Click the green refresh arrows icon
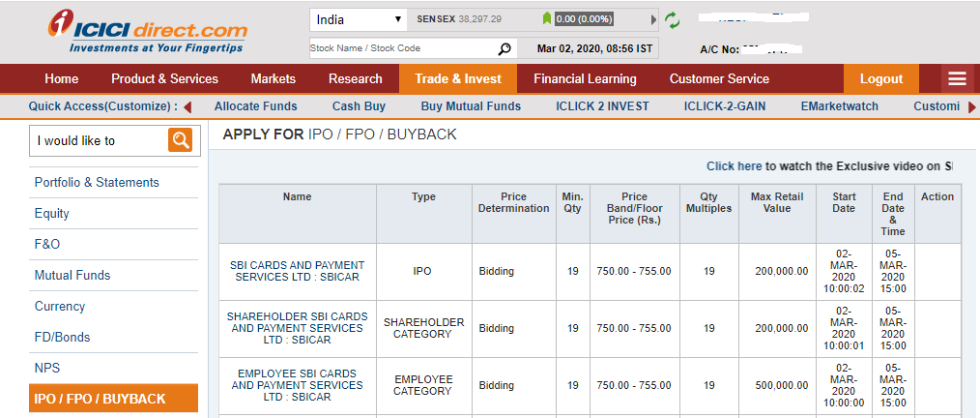980x418 pixels. pos(672,20)
